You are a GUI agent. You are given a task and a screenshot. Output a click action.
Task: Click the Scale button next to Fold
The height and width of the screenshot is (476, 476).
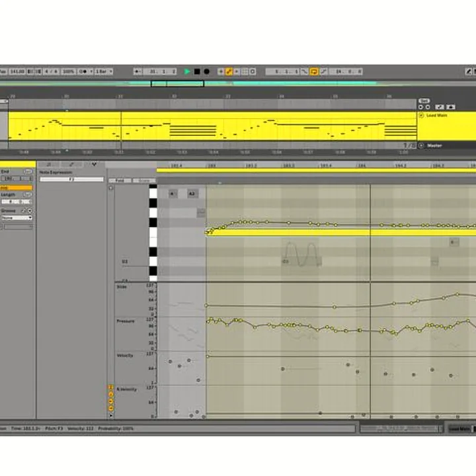click(144, 180)
